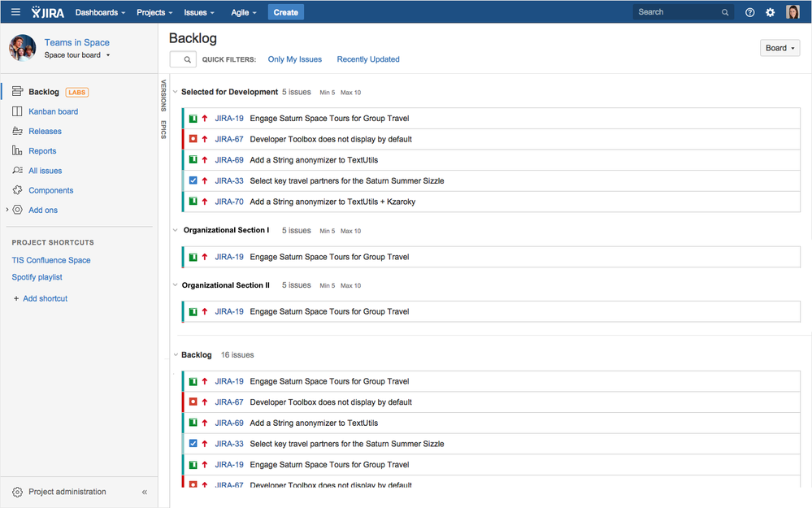Collapse Organizational Section I

tap(175, 230)
